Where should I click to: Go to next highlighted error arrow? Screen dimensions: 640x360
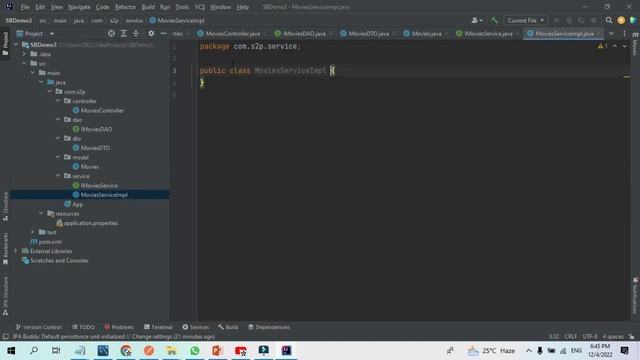(x=624, y=46)
